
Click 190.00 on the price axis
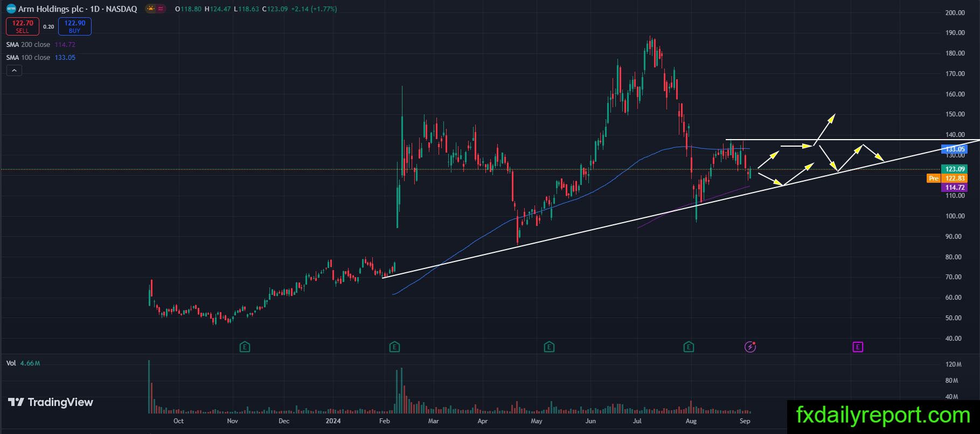point(955,33)
